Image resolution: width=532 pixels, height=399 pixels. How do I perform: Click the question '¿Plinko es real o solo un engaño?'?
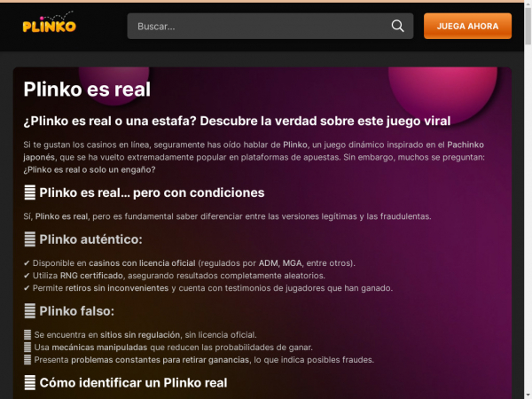pos(90,169)
